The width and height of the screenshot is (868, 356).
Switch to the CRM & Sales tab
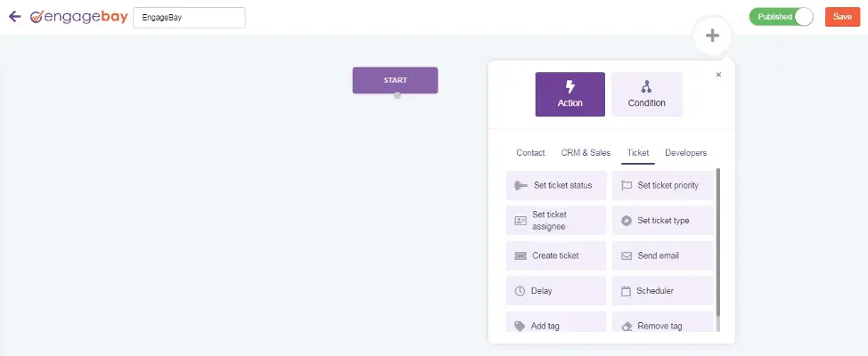click(585, 152)
